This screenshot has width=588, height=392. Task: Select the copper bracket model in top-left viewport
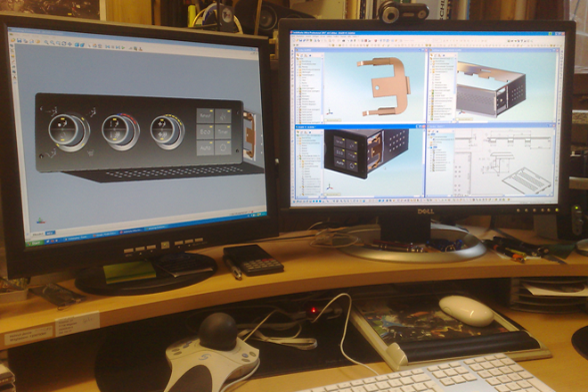pos(384,87)
